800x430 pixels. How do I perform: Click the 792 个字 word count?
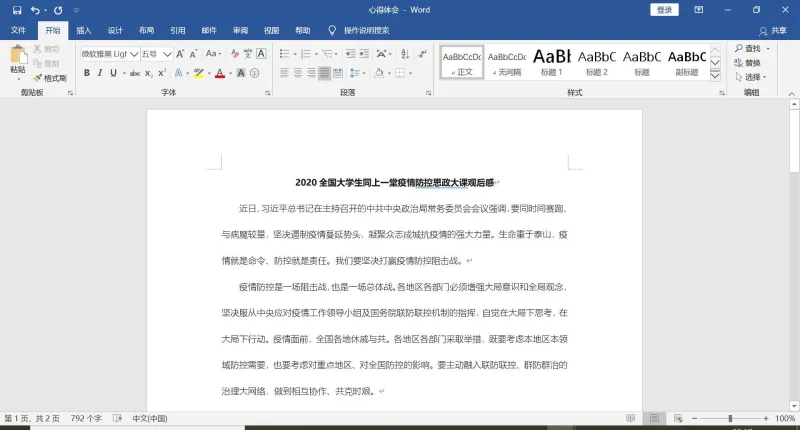pos(86,418)
